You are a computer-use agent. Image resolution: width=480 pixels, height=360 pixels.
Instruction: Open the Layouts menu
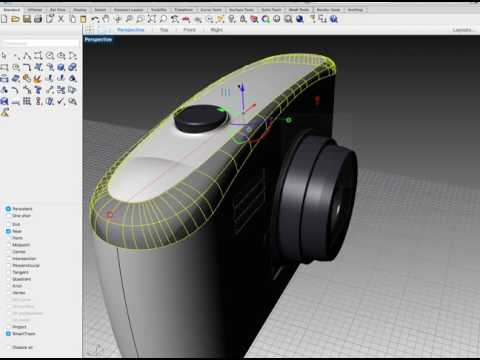point(464,30)
